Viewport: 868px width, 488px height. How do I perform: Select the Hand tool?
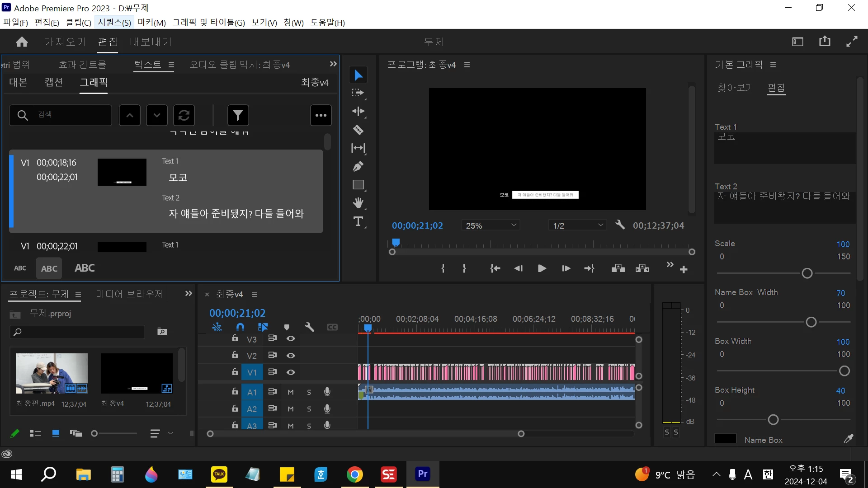coord(358,203)
